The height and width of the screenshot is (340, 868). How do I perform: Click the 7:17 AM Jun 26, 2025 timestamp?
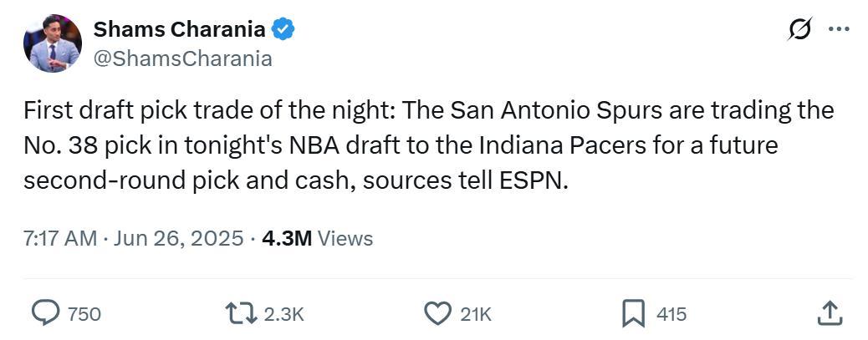[x=134, y=238]
